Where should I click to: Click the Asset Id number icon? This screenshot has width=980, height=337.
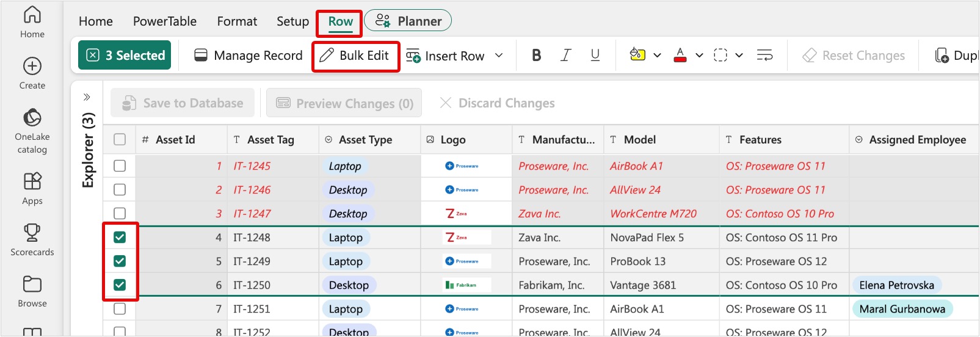(x=145, y=140)
